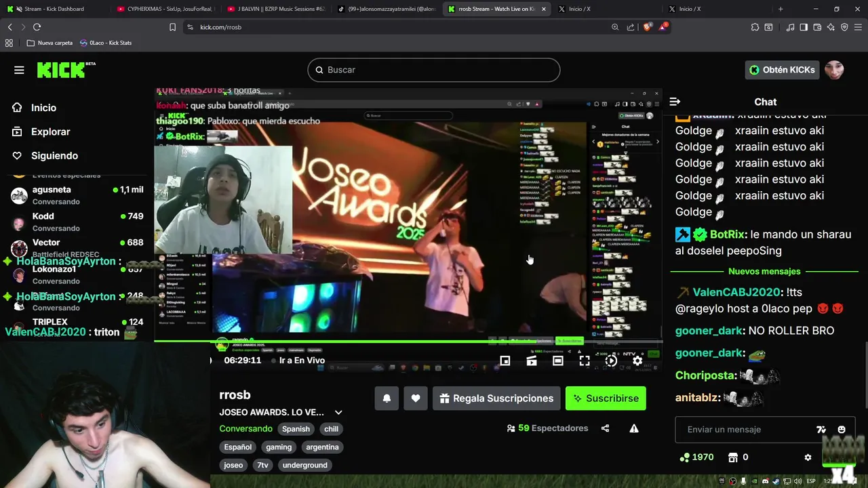Click the playback speed icon in the player
The height and width of the screenshot is (488, 868).
click(611, 361)
